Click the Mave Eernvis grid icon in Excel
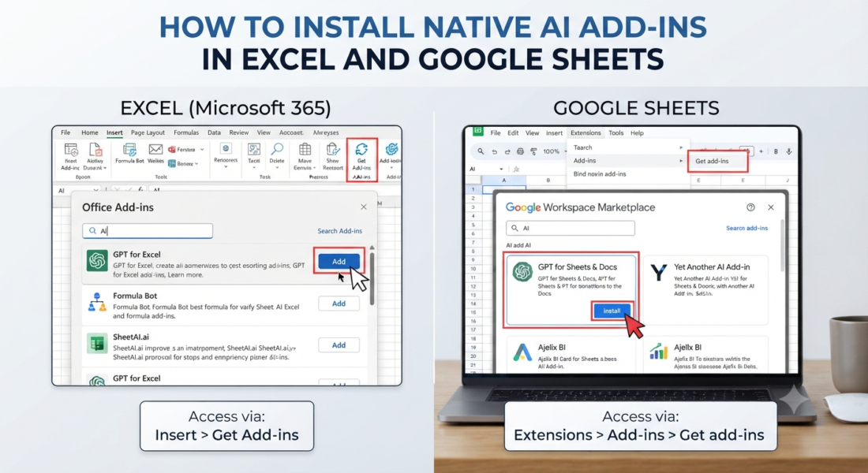 (x=305, y=149)
